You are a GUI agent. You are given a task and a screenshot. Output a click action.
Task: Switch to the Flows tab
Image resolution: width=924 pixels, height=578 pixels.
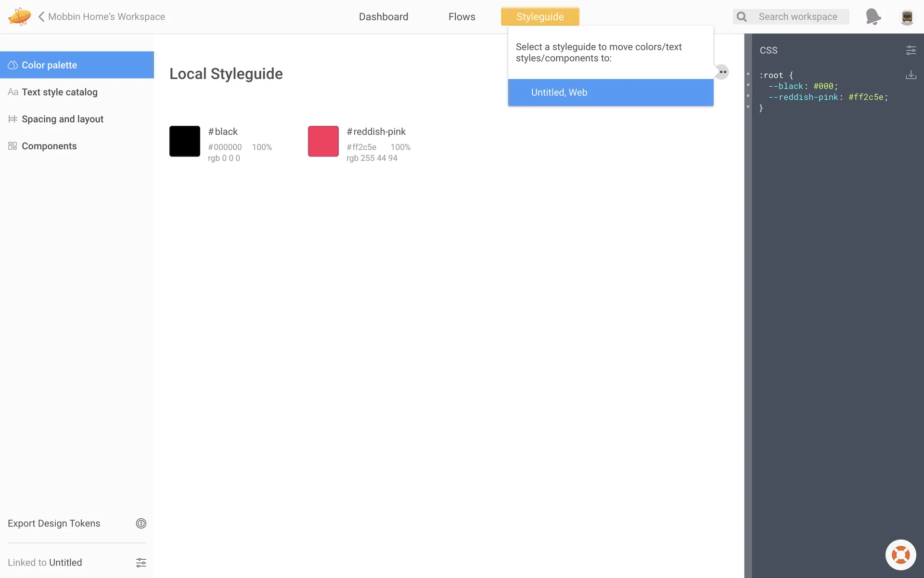coord(462,17)
